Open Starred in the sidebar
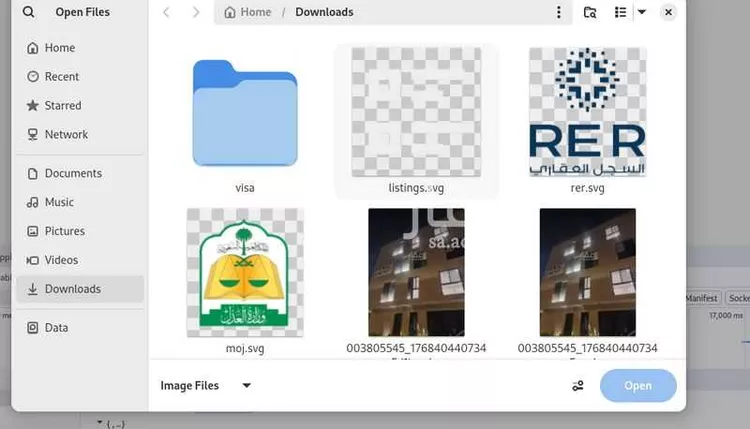Screen dimensions: 750x429 [80, 105]
